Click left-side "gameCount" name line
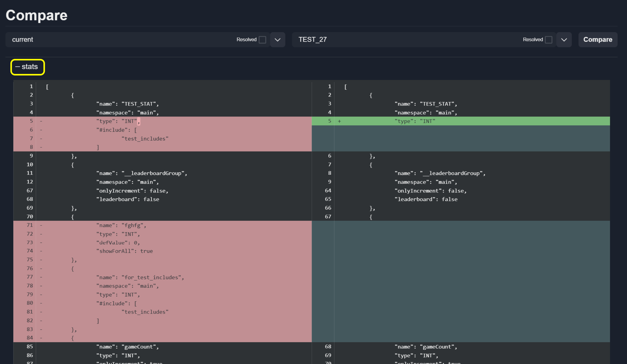This screenshot has height=364, width=627. [x=162, y=347]
